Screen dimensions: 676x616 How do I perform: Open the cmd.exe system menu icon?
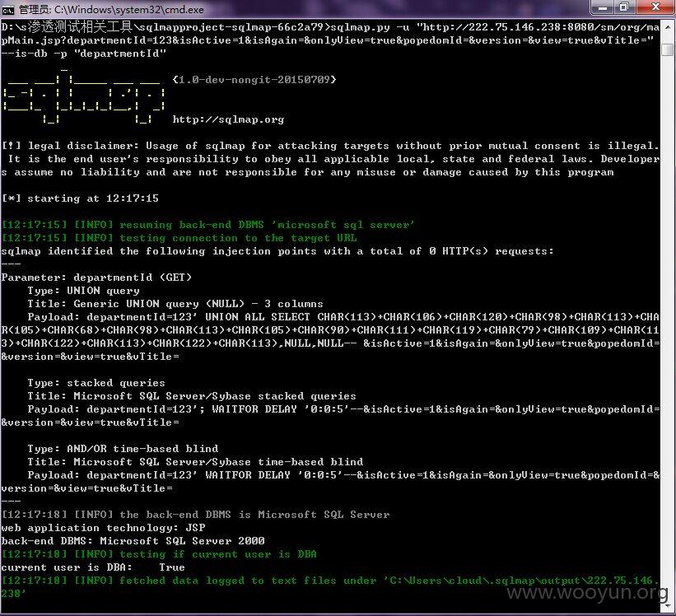click(x=8, y=10)
